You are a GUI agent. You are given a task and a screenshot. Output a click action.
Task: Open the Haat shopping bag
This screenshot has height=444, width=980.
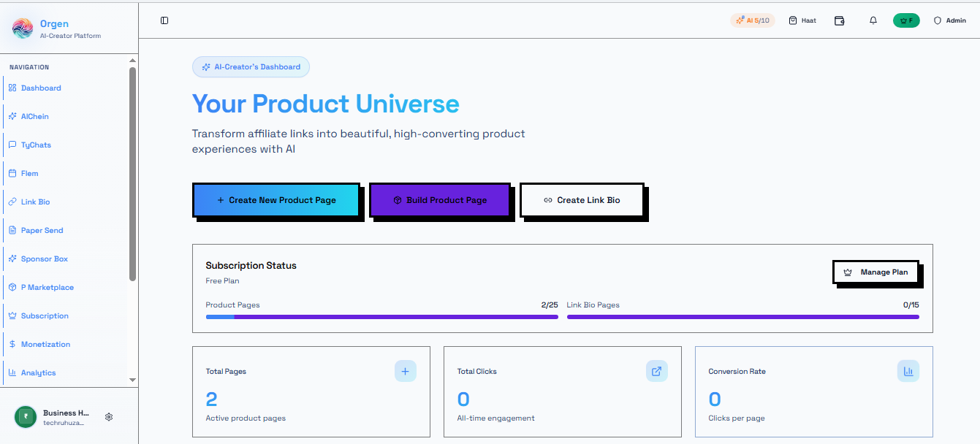point(802,20)
